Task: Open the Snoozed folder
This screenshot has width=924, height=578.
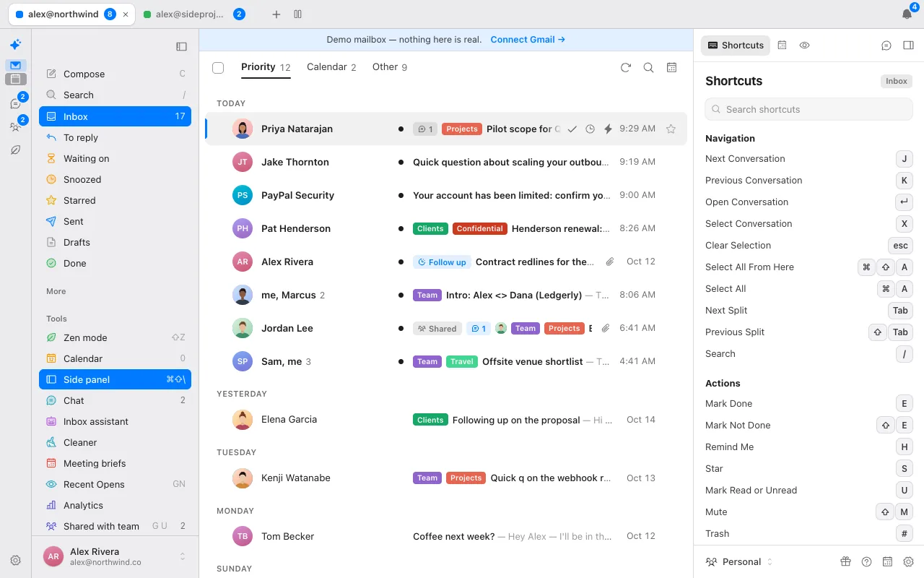Action: tap(115, 179)
